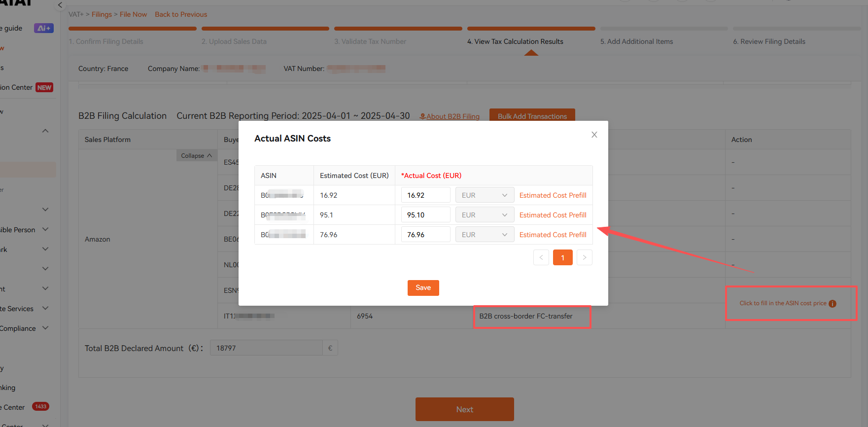
Task: Collapse the expanded sidebar section chevron up
Action: point(45,131)
